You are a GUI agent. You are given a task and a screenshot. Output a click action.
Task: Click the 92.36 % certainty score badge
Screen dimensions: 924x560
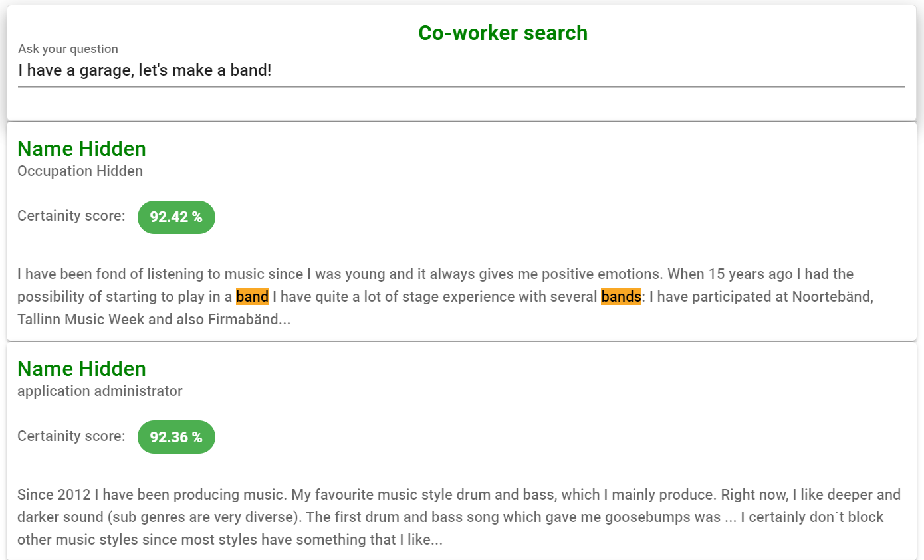[x=176, y=437]
